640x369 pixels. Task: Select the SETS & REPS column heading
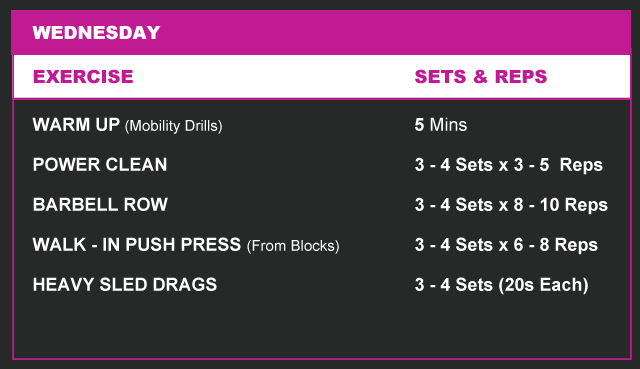pyautogui.click(x=481, y=77)
